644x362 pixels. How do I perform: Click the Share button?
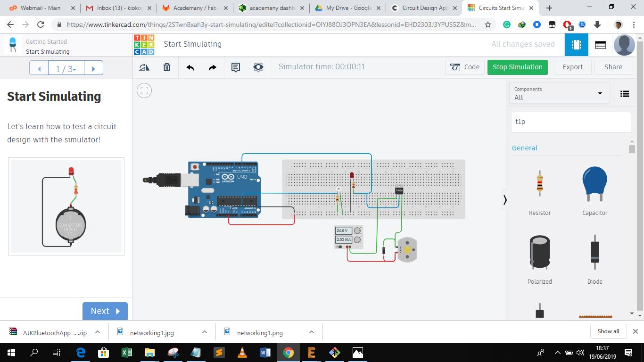pos(613,67)
